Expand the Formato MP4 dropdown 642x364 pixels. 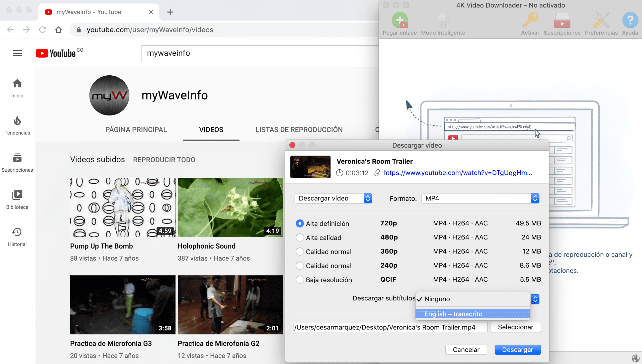click(x=535, y=198)
